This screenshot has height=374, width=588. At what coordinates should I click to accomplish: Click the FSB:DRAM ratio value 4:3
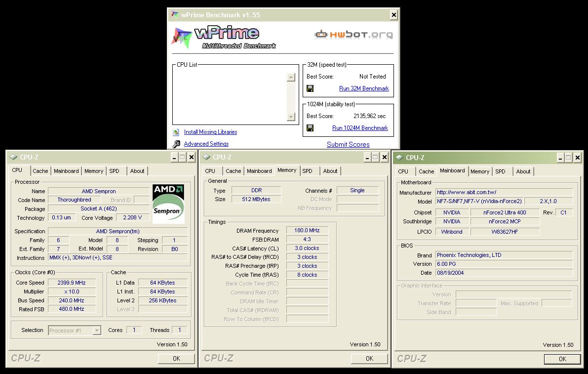click(307, 239)
